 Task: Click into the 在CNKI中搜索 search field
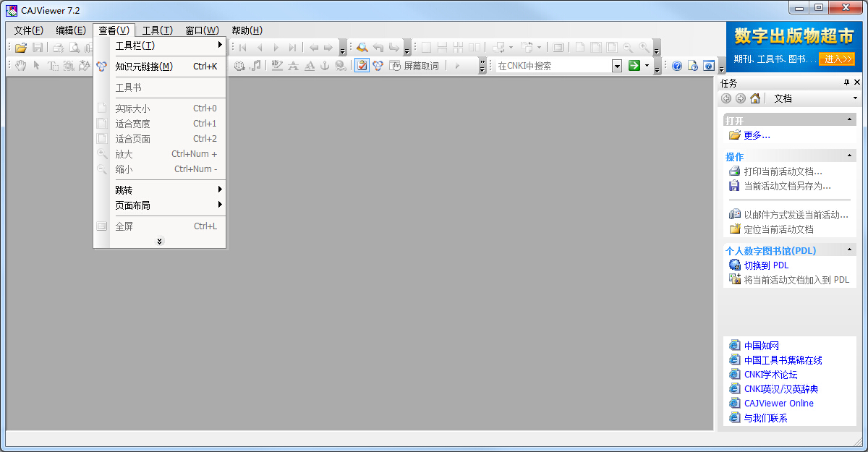click(x=553, y=66)
